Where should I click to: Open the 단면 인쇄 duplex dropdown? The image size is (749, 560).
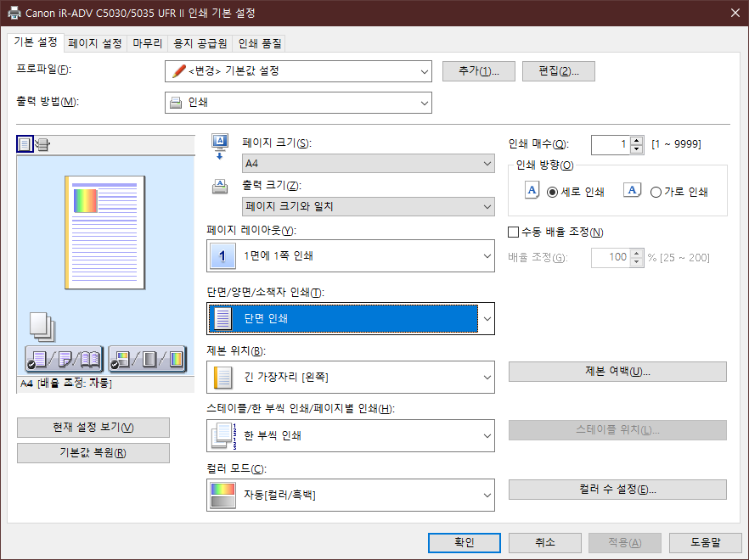pos(351,318)
